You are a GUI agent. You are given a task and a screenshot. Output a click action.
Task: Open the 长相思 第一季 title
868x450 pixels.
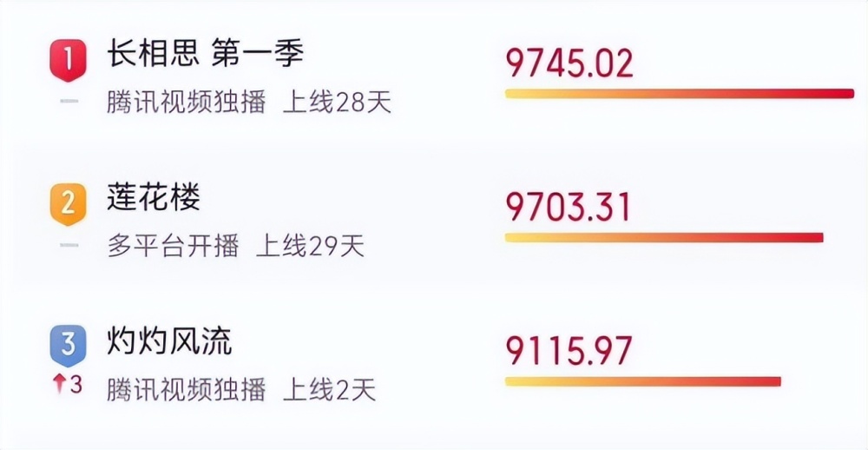pyautogui.click(x=206, y=56)
